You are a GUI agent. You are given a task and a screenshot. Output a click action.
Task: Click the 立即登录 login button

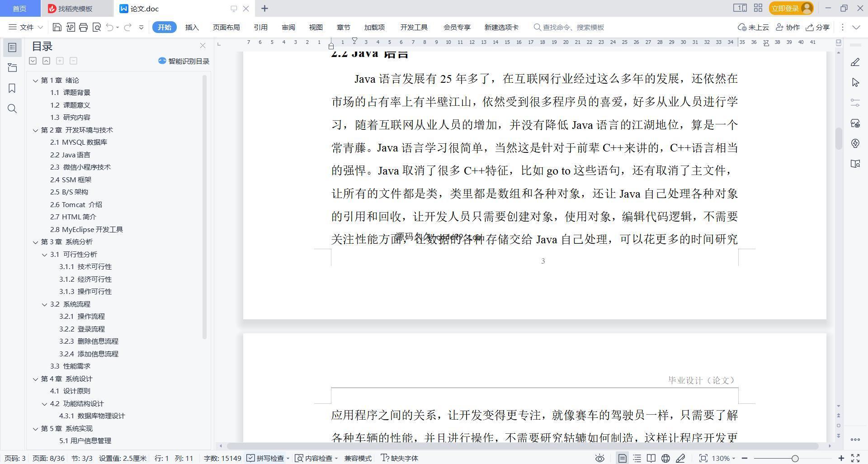click(791, 8)
